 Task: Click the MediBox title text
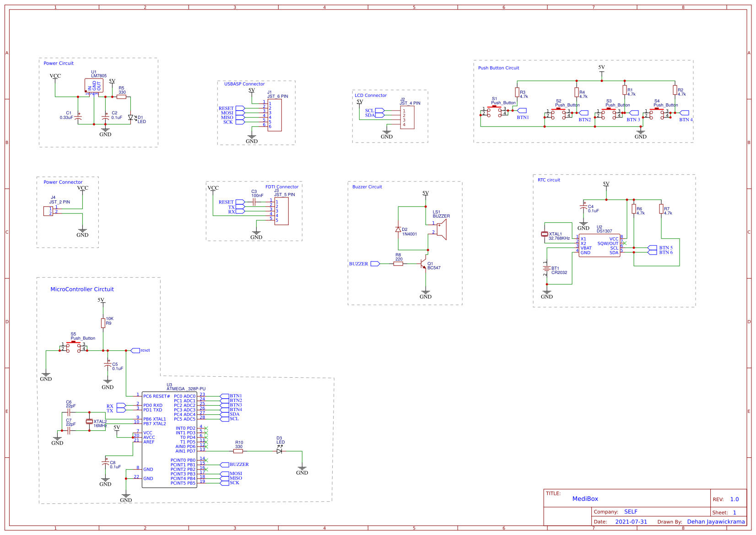click(585, 499)
